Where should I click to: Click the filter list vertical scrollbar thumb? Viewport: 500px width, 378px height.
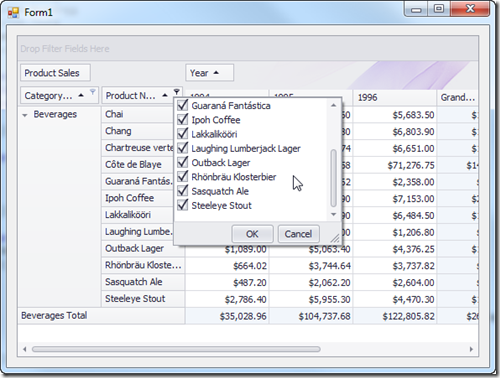[333, 178]
